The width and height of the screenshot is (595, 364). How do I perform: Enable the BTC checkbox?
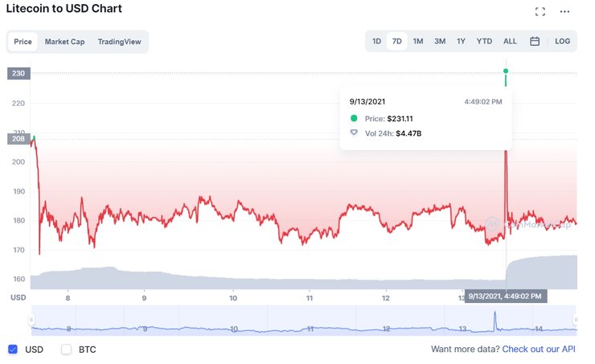67,350
